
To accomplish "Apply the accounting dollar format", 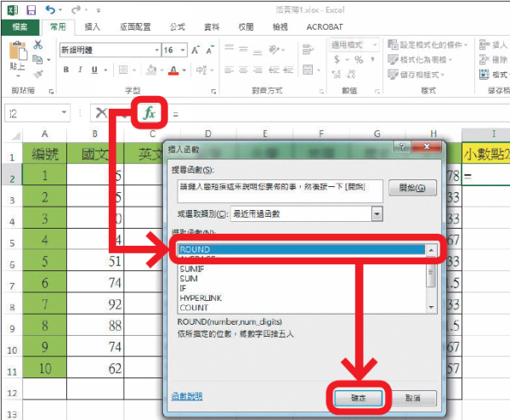I will 337,60.
